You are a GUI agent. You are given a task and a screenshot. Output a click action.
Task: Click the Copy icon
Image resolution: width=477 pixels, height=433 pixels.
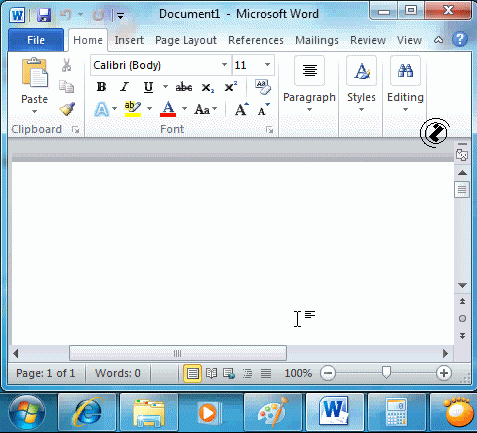66,87
